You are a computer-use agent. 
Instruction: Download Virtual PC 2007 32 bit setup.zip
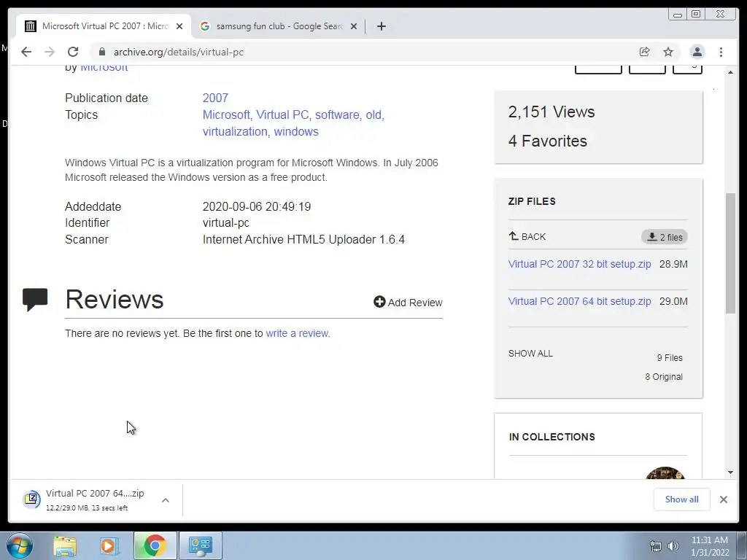pos(579,264)
